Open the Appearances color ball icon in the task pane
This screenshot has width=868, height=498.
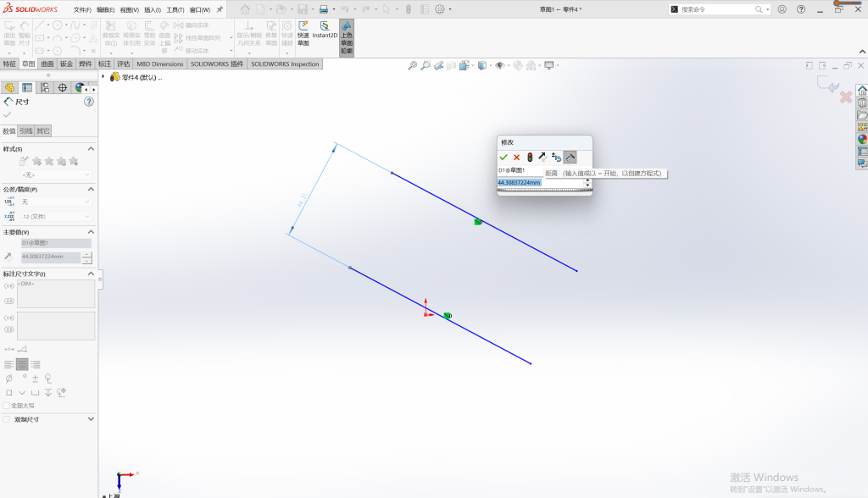coord(862,139)
